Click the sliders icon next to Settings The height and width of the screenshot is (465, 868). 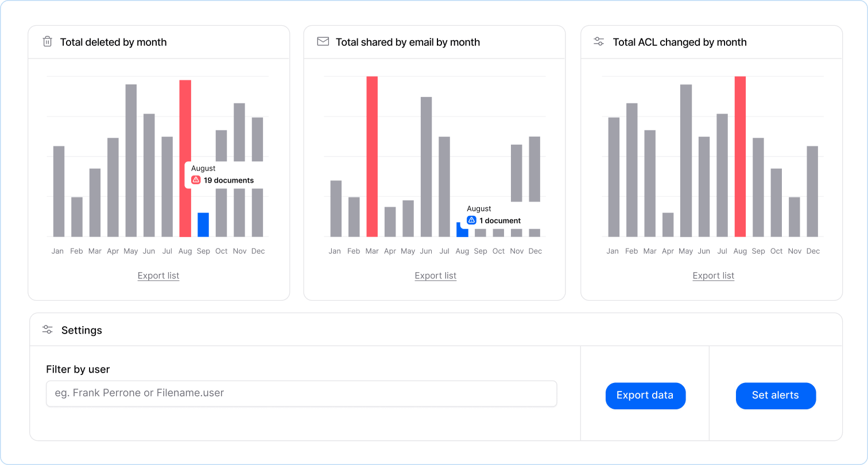48,330
